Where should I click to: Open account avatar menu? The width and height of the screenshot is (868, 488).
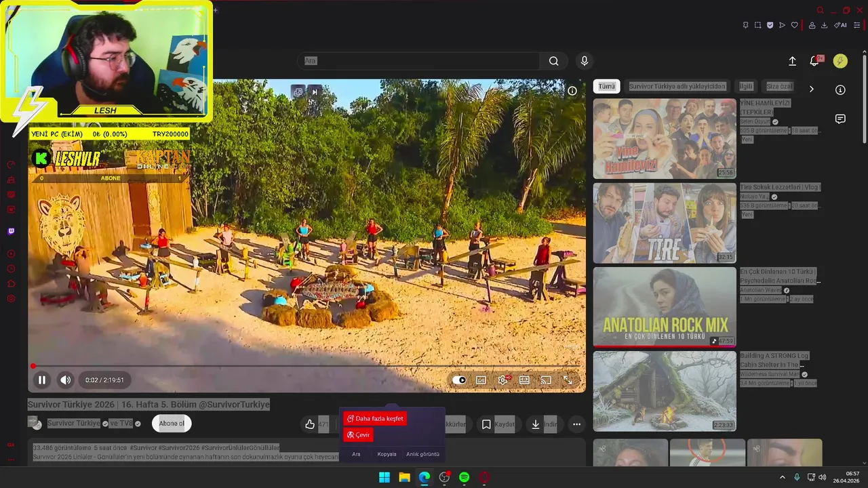tap(840, 61)
